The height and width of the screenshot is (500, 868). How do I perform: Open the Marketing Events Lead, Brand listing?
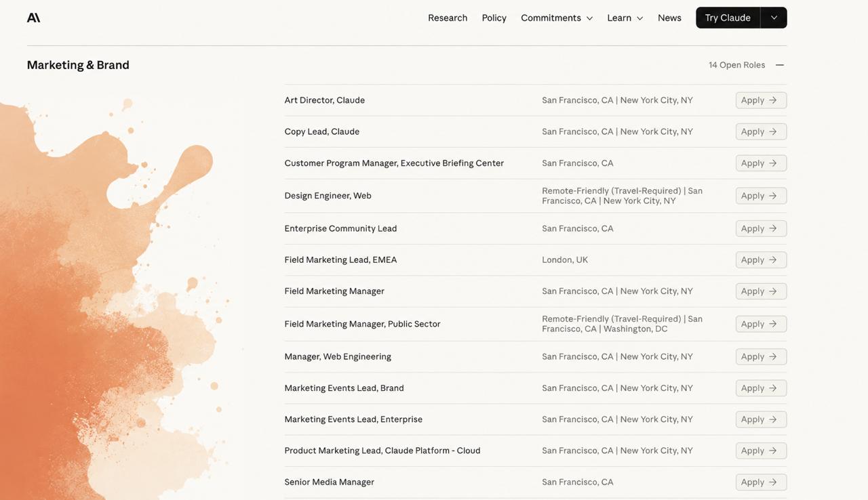[x=344, y=388]
